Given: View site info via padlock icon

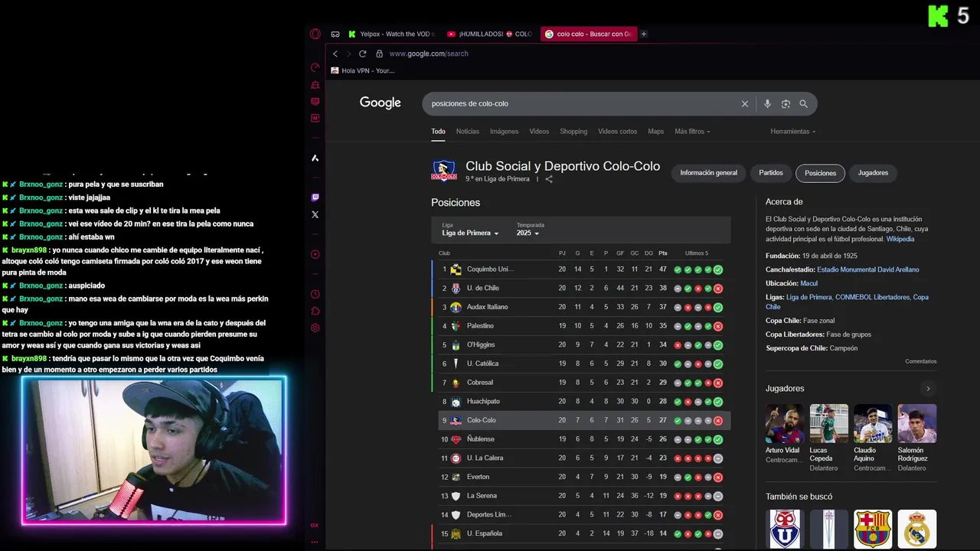Looking at the screenshot, I should click(379, 54).
